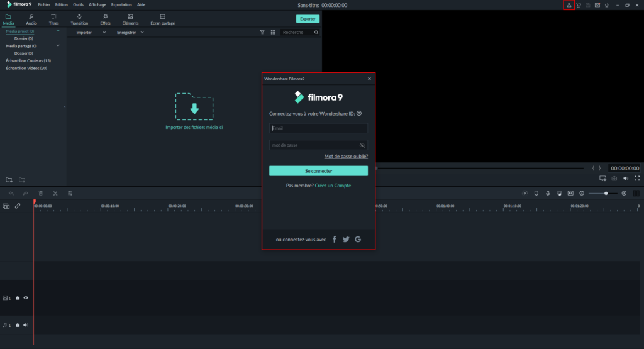Screen dimensions: 644x349
Task: Open the Affichage menu
Action: 97,5
